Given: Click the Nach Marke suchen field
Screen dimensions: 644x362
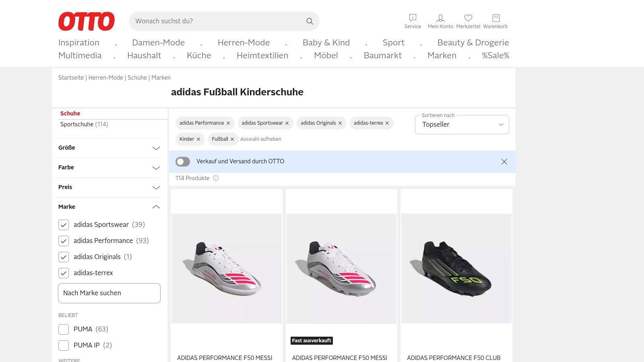Looking at the screenshot, I should coord(109,293).
